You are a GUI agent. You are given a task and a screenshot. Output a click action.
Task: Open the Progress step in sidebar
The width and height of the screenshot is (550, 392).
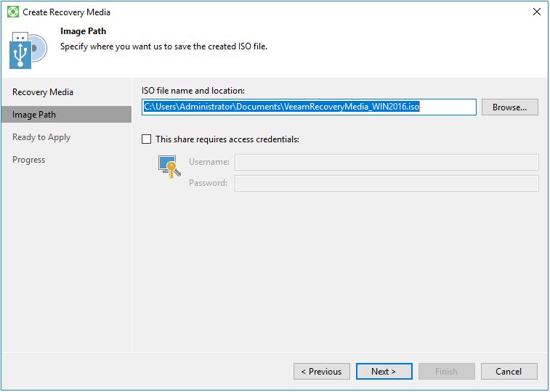coord(29,160)
